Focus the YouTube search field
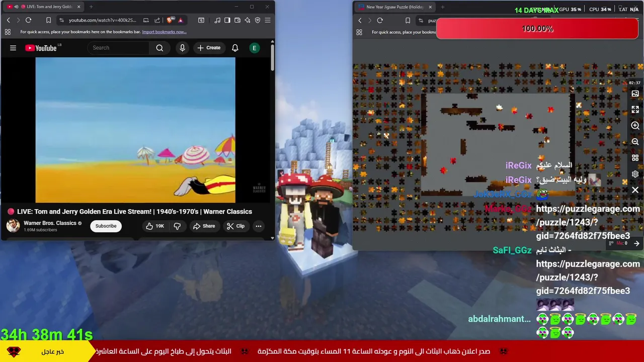This screenshot has width=644, height=362. point(118,48)
